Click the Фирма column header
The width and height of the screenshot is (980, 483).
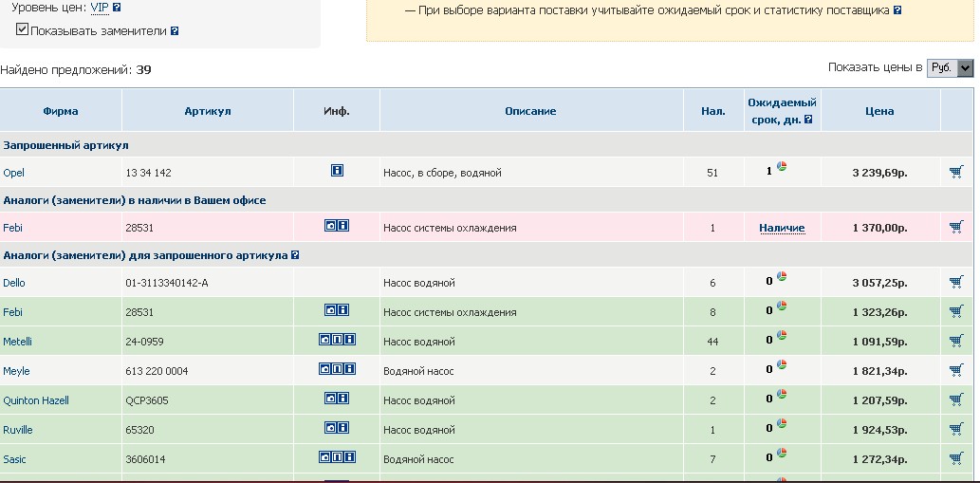pyautogui.click(x=61, y=111)
